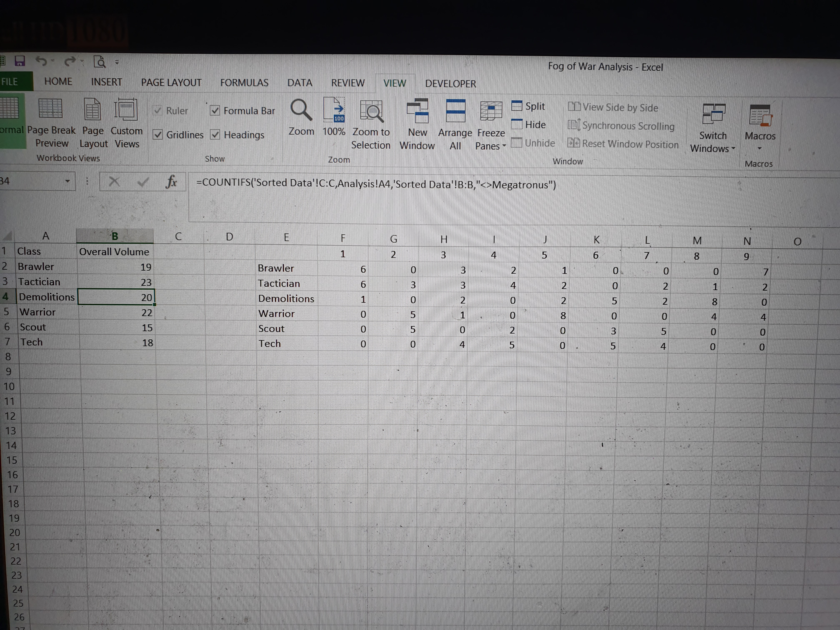Open a New Window
This screenshot has height=630, width=840.
point(417,125)
